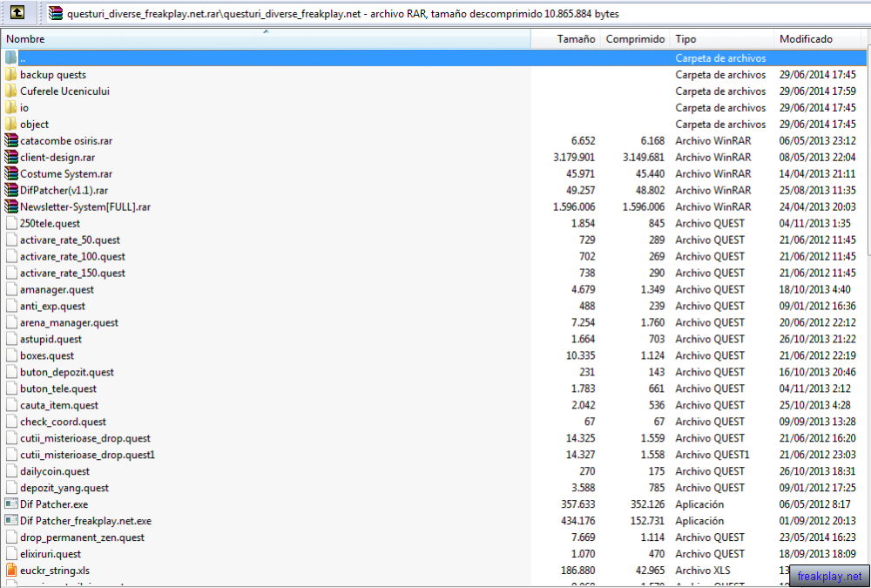
Task: Select the drop_permanent_zen.quest file name
Action: [82, 537]
